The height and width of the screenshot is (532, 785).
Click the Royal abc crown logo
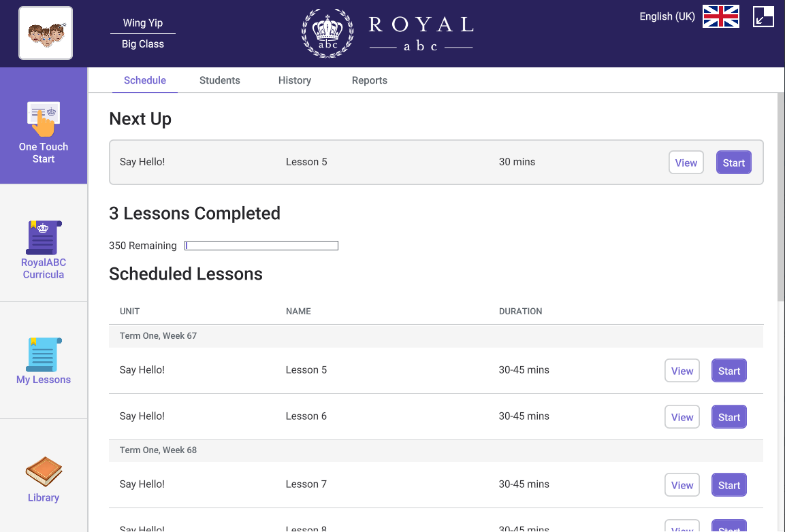tap(327, 33)
